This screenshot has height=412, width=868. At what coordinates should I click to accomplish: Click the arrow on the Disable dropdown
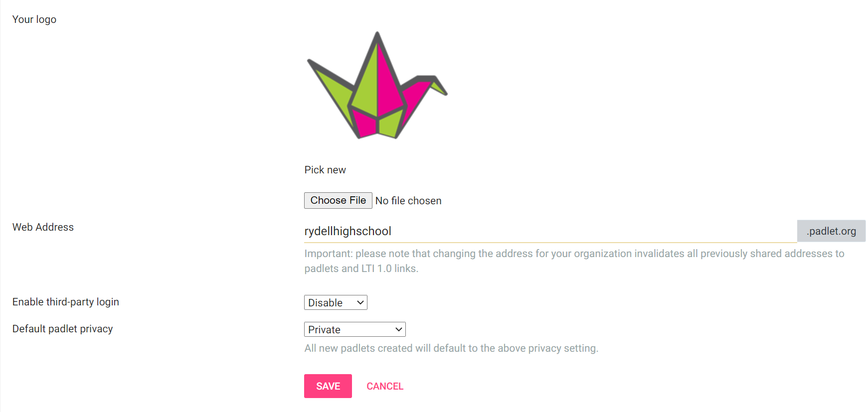pyautogui.click(x=360, y=302)
